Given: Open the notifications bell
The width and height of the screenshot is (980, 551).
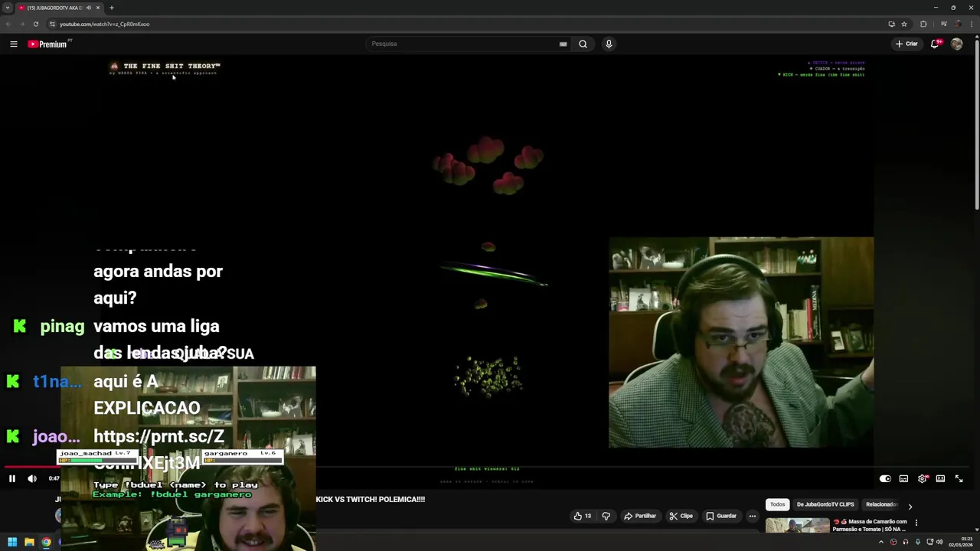Looking at the screenshot, I should click(x=935, y=44).
